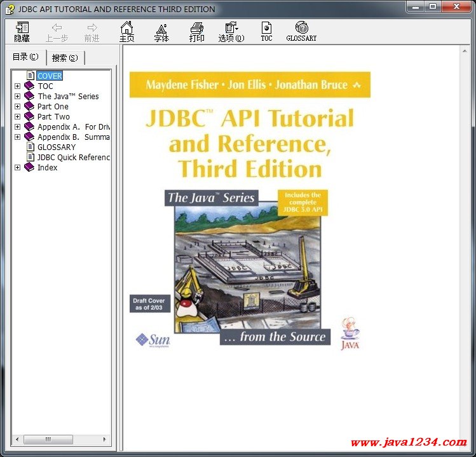The image size is (476, 457).
Task: Close the help viewer window
Action: pos(456,7)
